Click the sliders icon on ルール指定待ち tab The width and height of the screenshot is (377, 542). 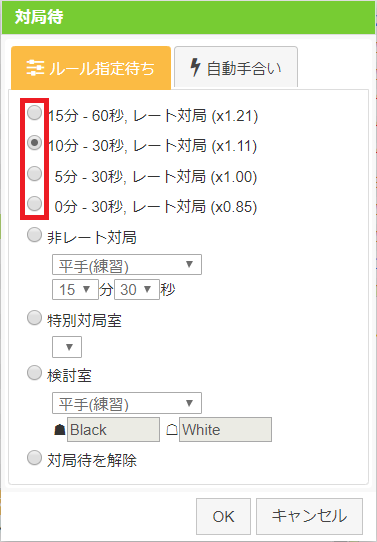[35, 68]
